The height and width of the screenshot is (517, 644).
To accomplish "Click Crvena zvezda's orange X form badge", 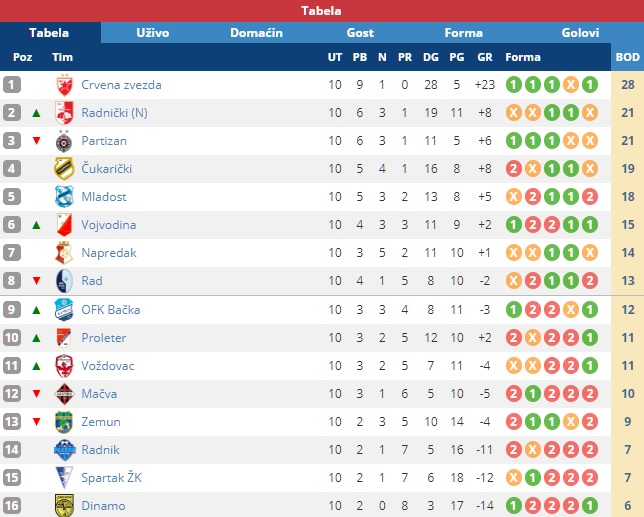I will click(x=570, y=85).
